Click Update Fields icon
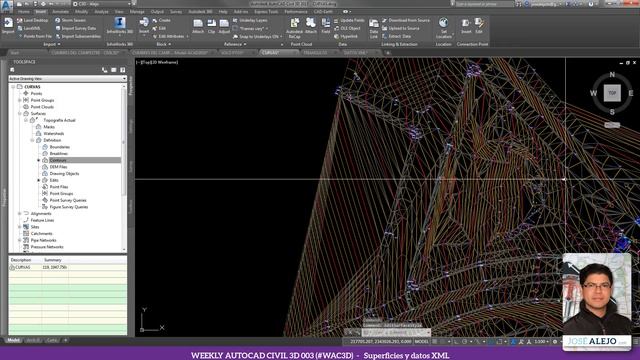 [336, 20]
